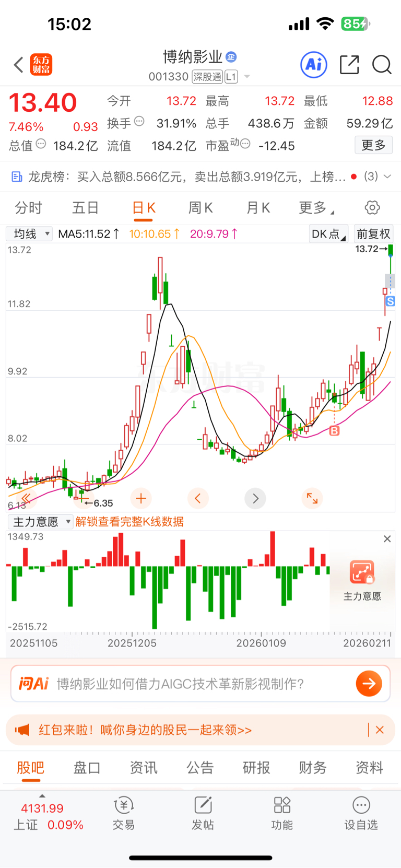401x868 pixels.
Task: Open the Ai assistant icon
Action: pos(314,65)
